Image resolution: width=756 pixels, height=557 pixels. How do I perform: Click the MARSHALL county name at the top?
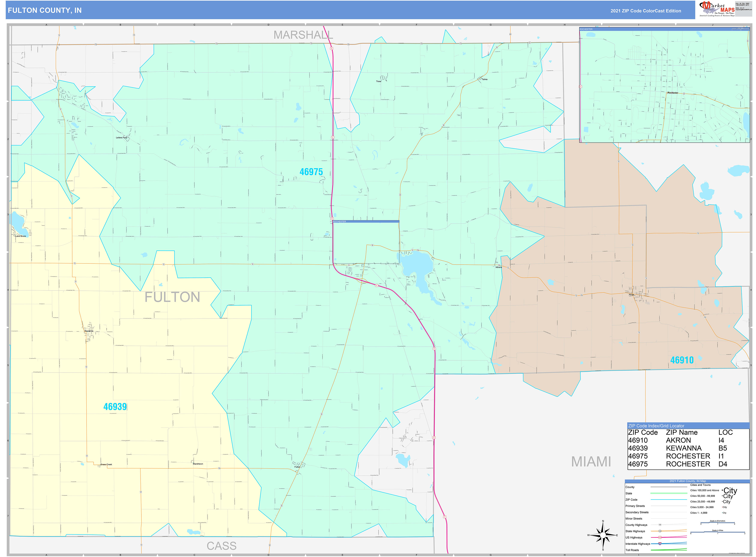(304, 35)
